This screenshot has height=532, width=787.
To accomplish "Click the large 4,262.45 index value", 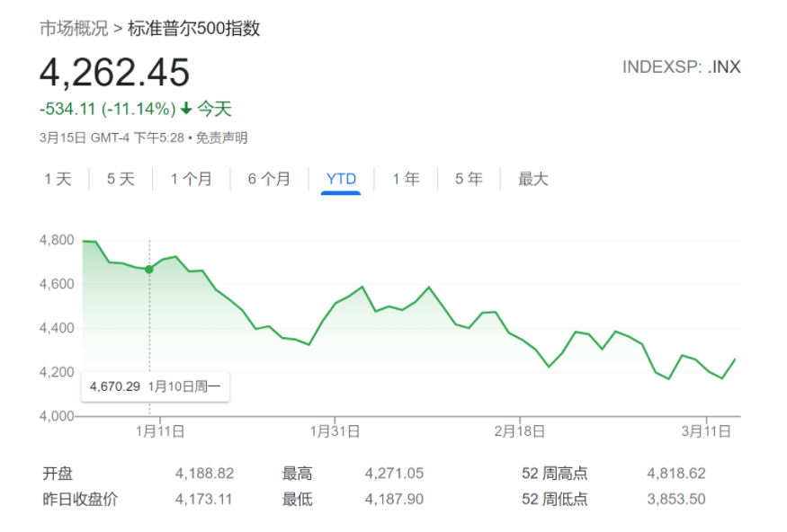I will click(x=114, y=73).
